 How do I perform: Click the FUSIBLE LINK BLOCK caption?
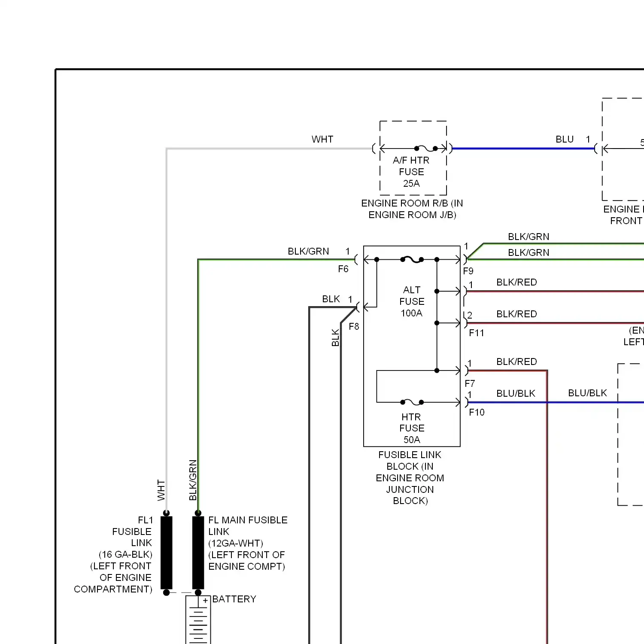[x=410, y=477]
